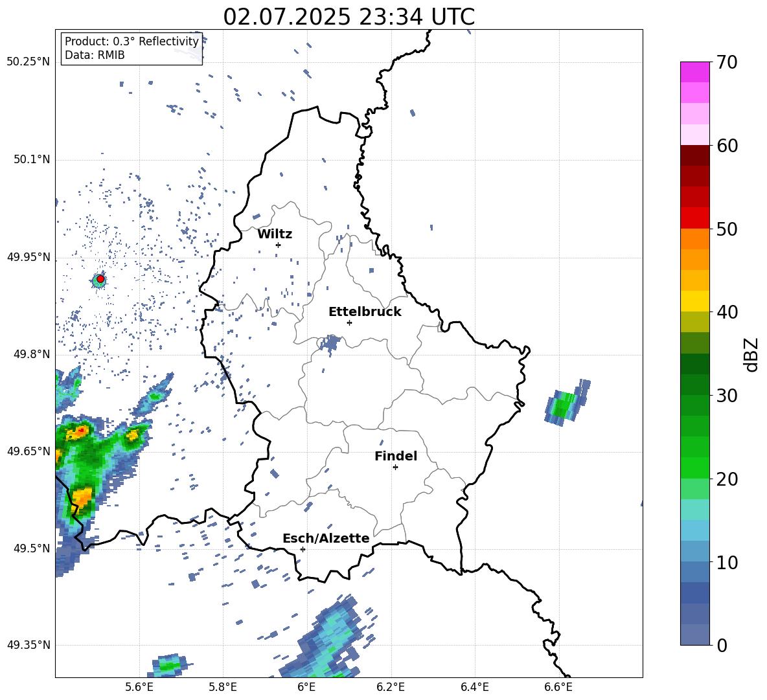Viewport: 767px width, 700px height.
Task: Click the 'Data: RMIB' text
Action: [95, 55]
